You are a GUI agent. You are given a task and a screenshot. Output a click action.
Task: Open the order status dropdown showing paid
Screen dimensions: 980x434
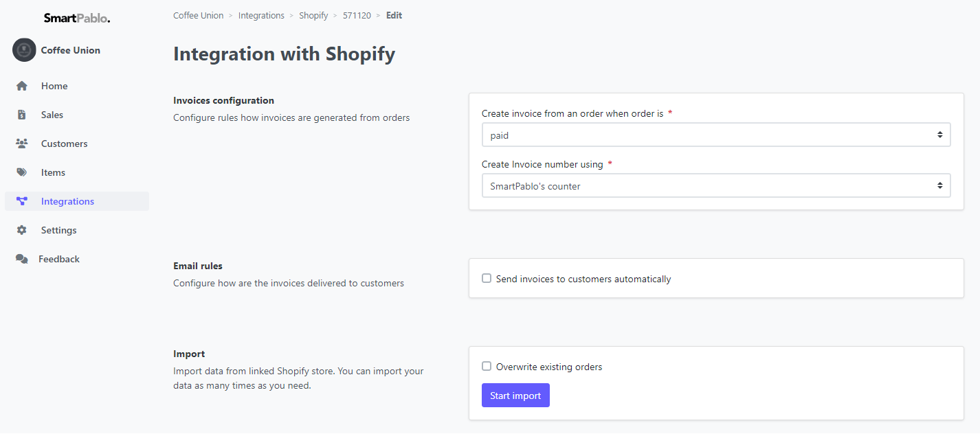pos(716,135)
